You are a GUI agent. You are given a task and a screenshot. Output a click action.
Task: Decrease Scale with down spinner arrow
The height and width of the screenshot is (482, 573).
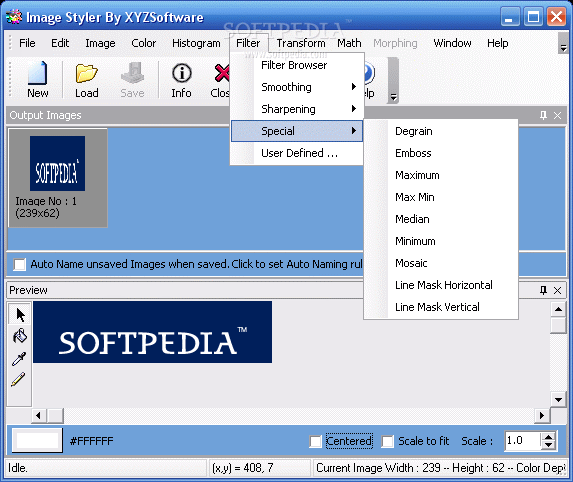click(548, 445)
